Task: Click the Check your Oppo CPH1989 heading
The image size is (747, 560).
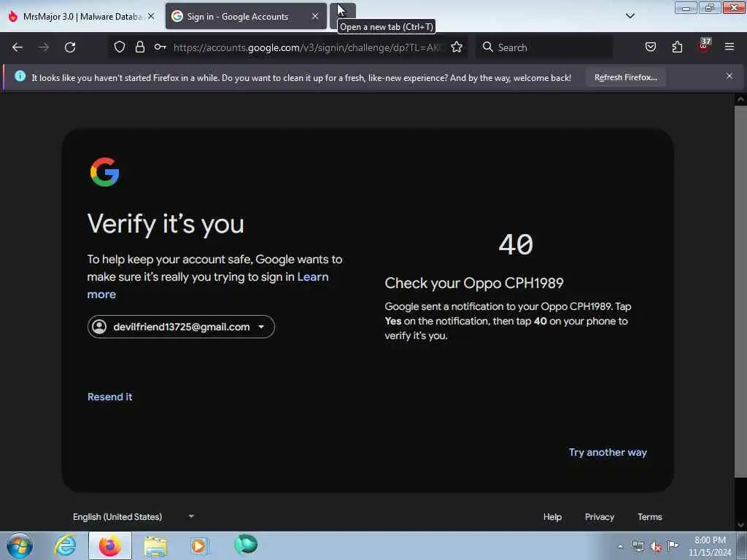Action: coord(474,283)
